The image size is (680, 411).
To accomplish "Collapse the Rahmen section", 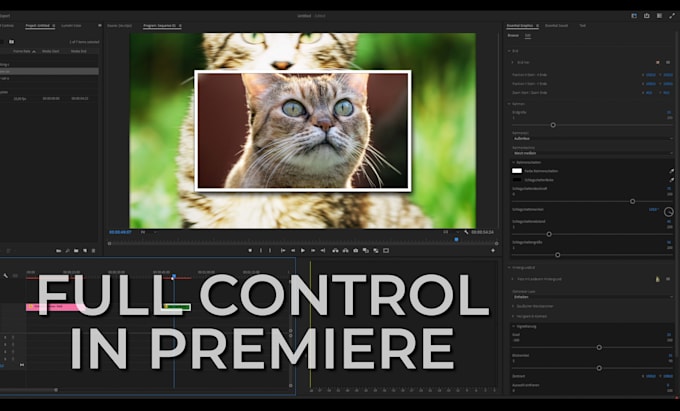I will (509, 104).
